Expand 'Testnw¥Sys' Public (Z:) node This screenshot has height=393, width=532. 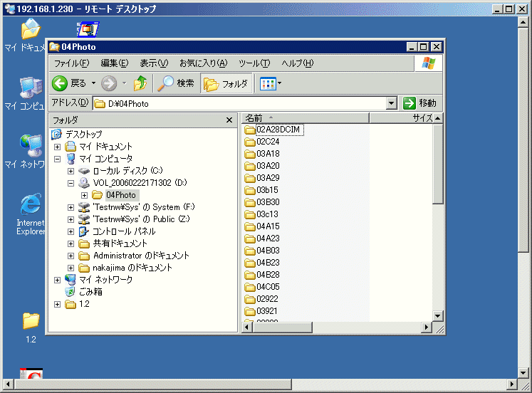pyautogui.click(x=71, y=220)
